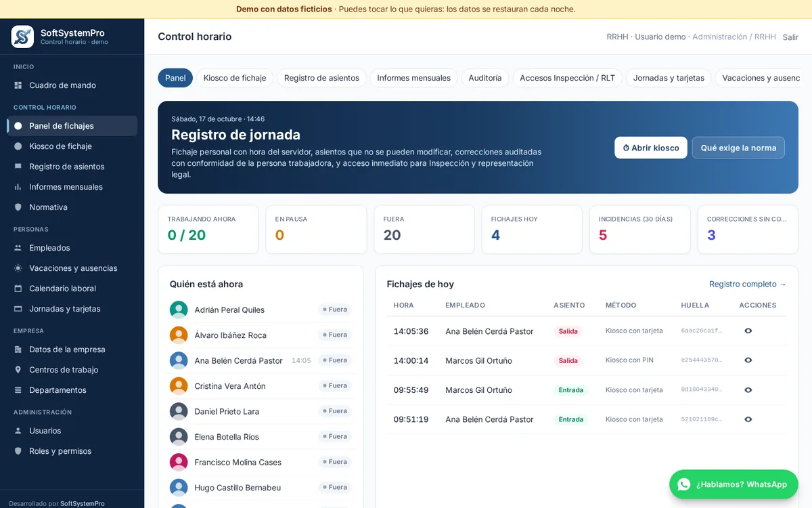Open the En pausa stat card

pyautogui.click(x=316, y=230)
